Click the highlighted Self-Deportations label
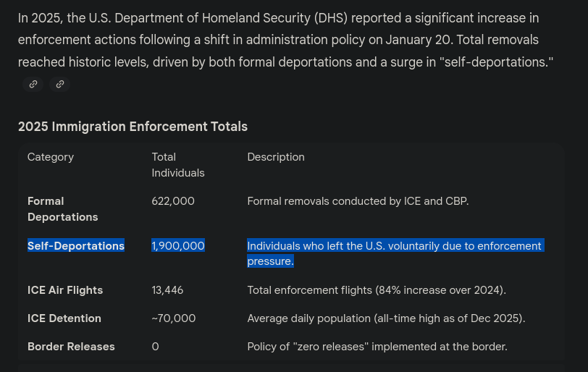 (x=76, y=246)
